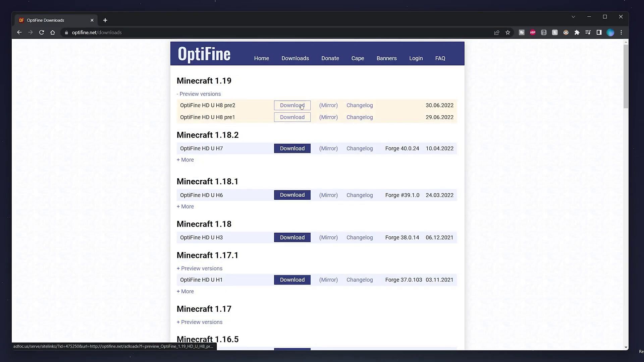Click the Cape navigation menu icon
This screenshot has height=362, width=644.
pos(357,58)
